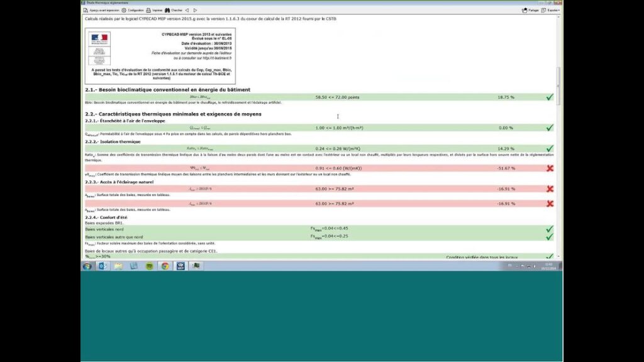Viewport: 644px width, 362px height.
Task: Open Outlook from the taskbar
Action: [103, 266]
